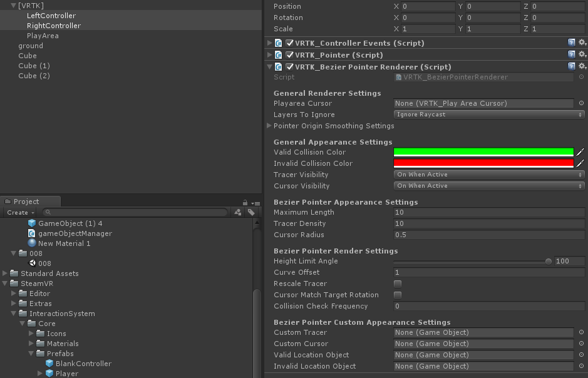Open object picker for Custom Tracer
Image resolution: width=588 pixels, height=378 pixels.
pyautogui.click(x=581, y=332)
